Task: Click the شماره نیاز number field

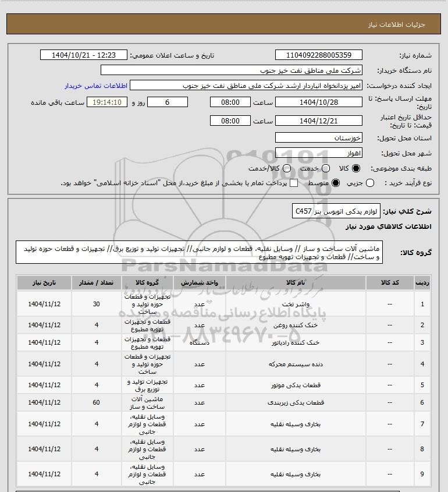Action: (318, 55)
